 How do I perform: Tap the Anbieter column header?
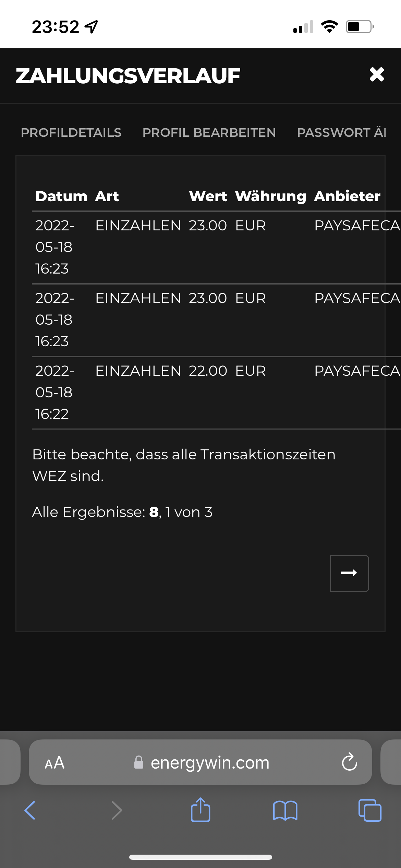347,196
